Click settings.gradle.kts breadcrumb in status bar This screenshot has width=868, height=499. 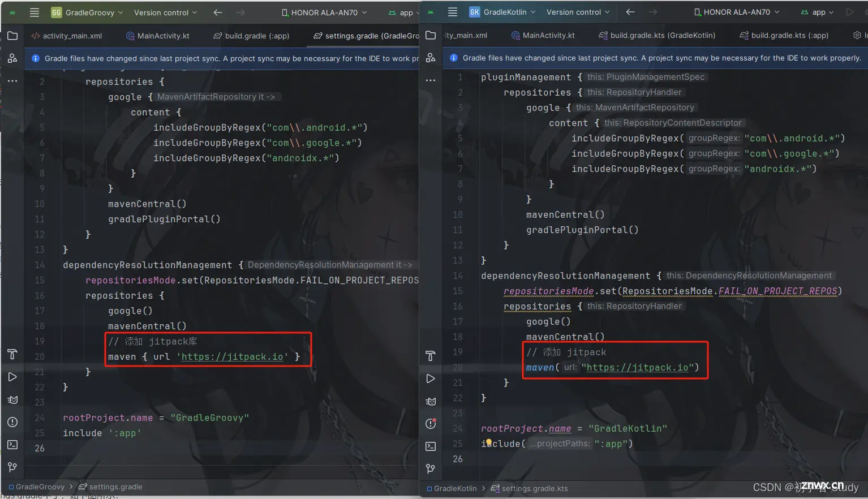(x=530, y=488)
